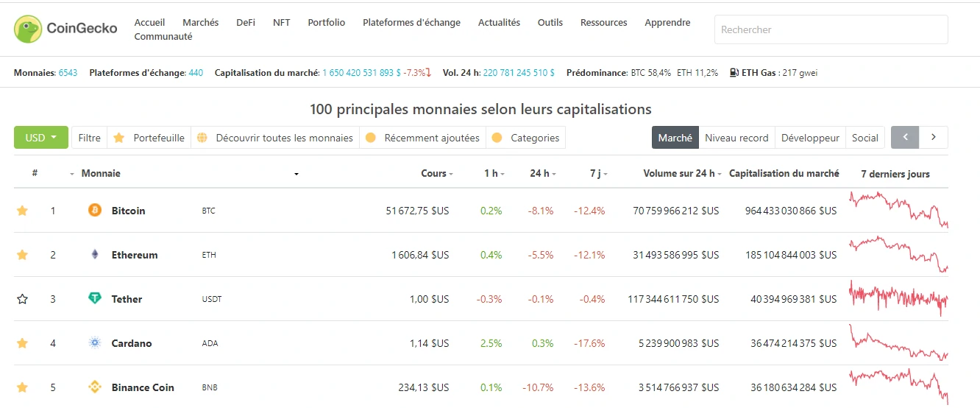Toggle the Ethereum favorite star
This screenshot has width=980, height=408.
(x=22, y=255)
